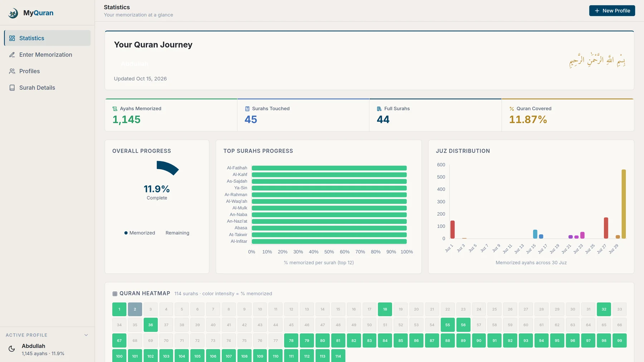Click the Abdullah active profile name
644x362 pixels.
[34, 346]
